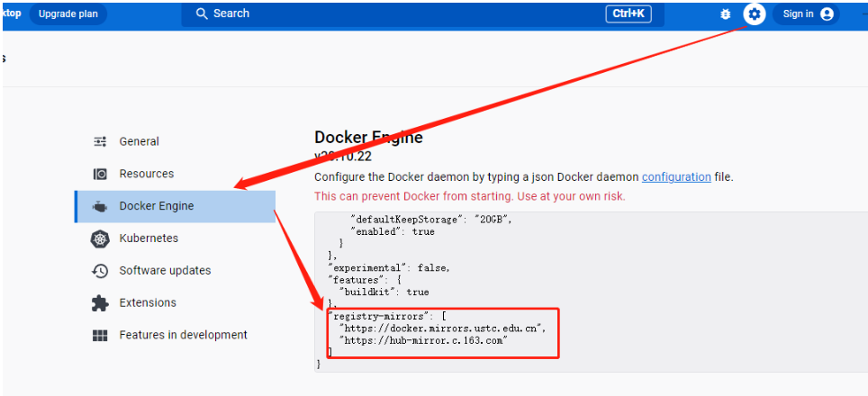The height and width of the screenshot is (396, 868).
Task: Click the Ctrl+K shortcut badge
Action: coord(628,13)
